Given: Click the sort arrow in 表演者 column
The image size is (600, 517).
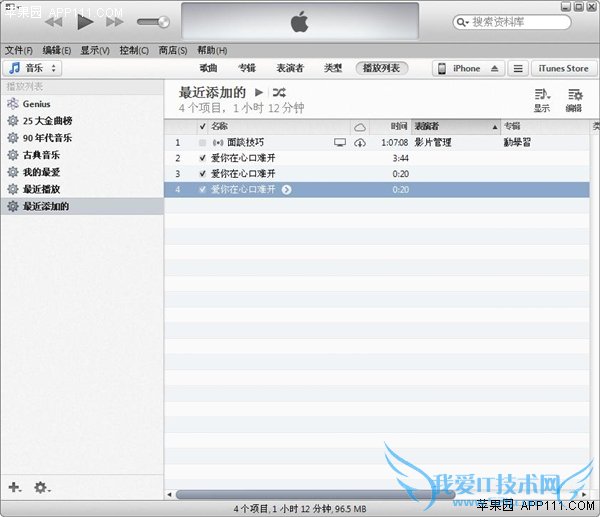Looking at the screenshot, I should (x=495, y=127).
